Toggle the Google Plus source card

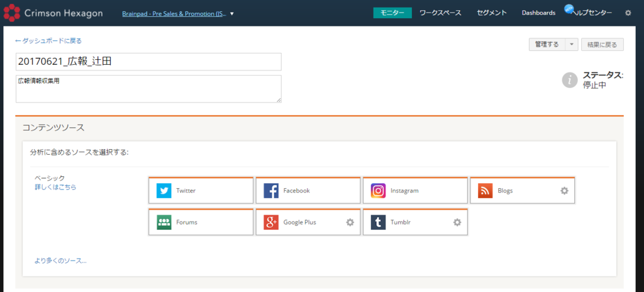pyautogui.click(x=308, y=222)
